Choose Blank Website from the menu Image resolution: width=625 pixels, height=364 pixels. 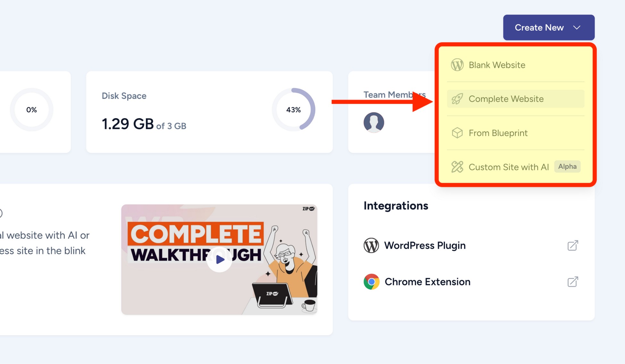[x=497, y=65]
